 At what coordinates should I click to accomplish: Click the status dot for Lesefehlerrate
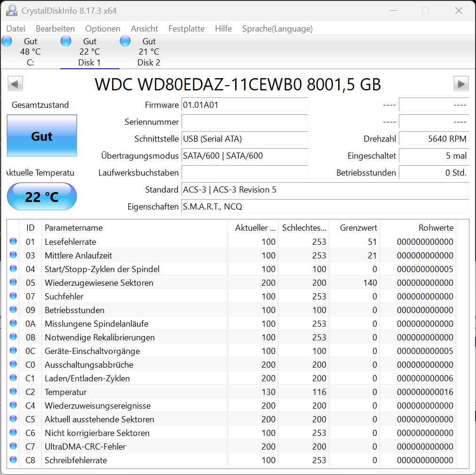(x=13, y=242)
